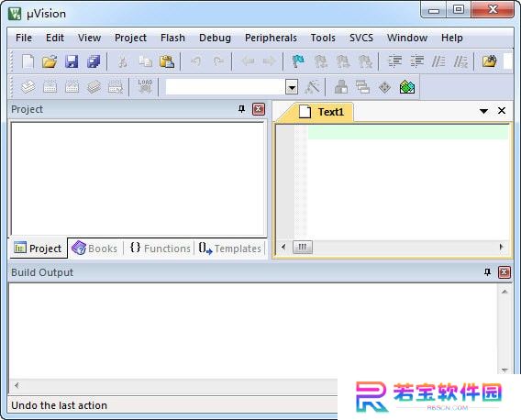The image size is (521, 420).
Task: Go to previous bookmark icon
Action: tap(321, 61)
